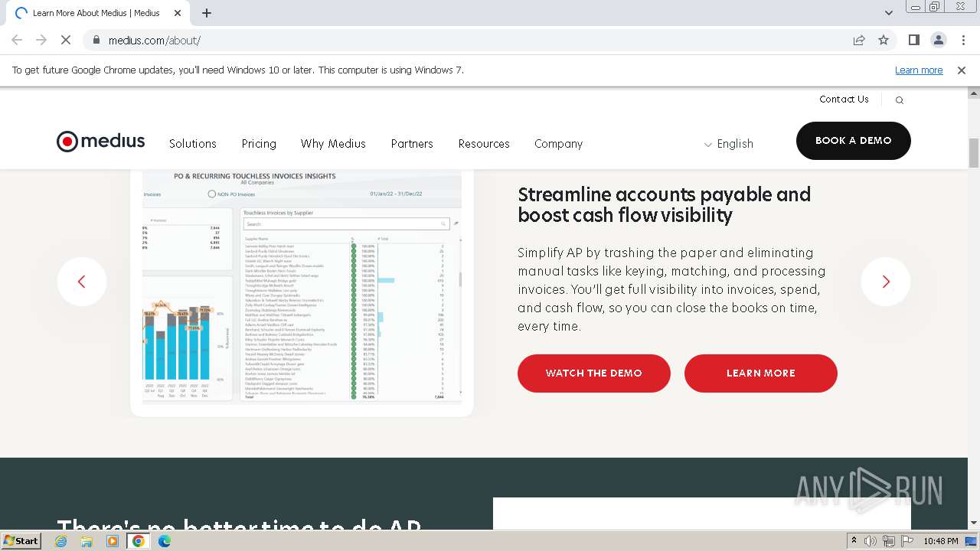Click Learn more link in update bar
The image size is (980, 551).
[x=919, y=70]
